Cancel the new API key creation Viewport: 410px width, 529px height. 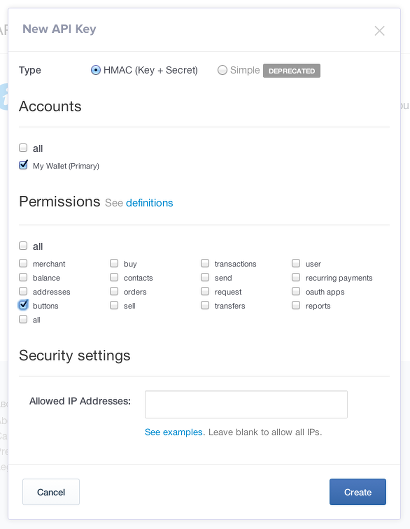pyautogui.click(x=51, y=492)
